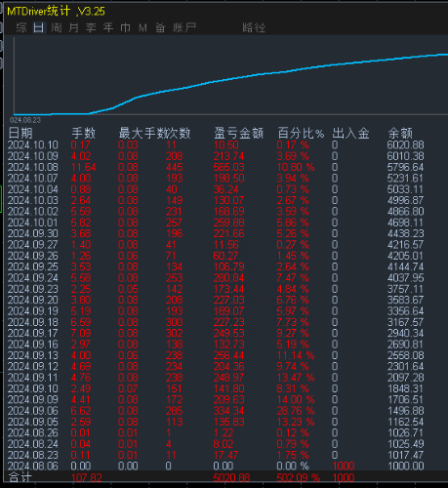
Task: Select the 年 yearly tab
Action: tap(108, 27)
